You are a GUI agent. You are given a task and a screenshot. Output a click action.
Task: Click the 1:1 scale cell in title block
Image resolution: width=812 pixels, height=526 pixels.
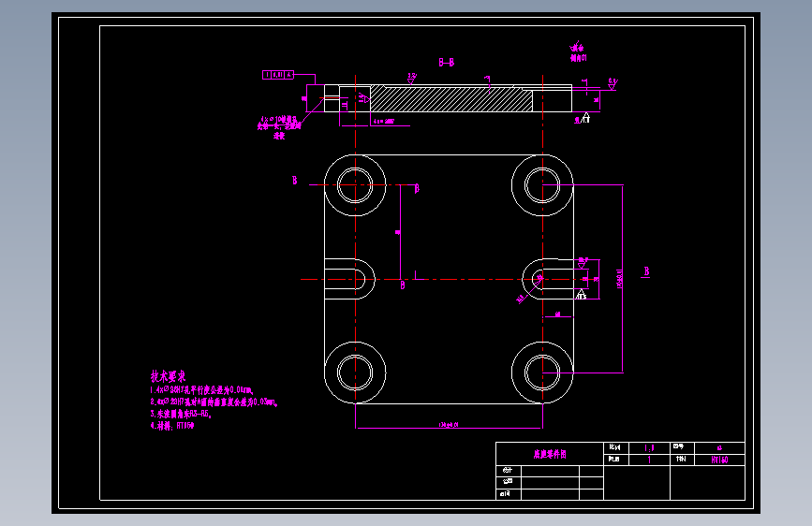[649, 447]
